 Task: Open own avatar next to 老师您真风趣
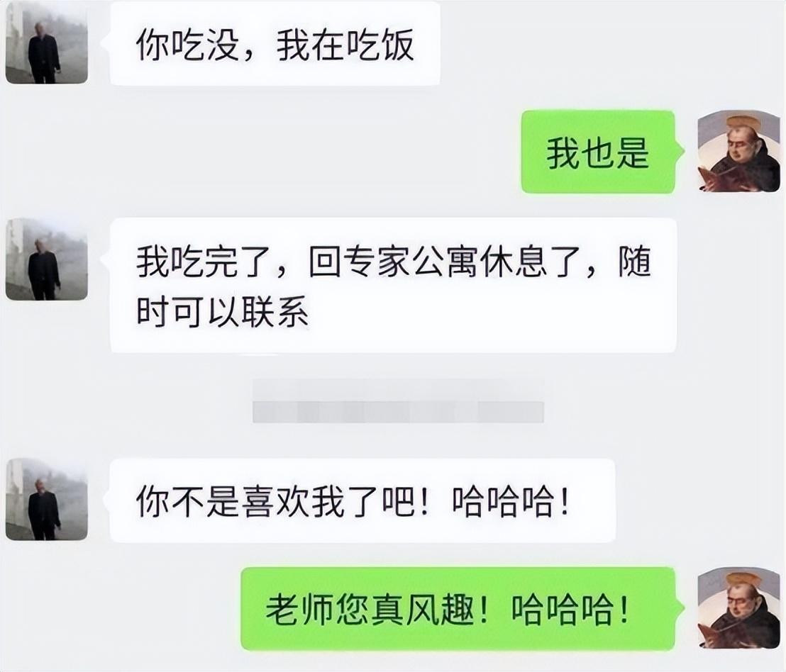[739, 608]
